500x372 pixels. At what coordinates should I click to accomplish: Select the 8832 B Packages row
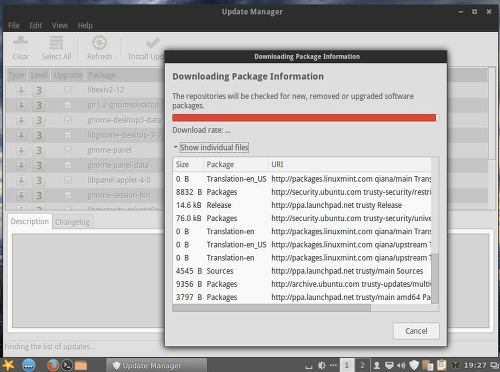[302, 192]
